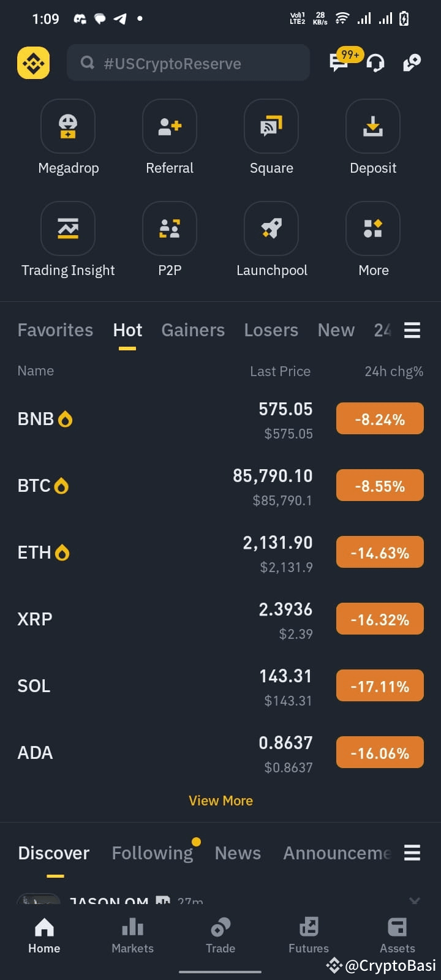
Task: Open Binance Square icon
Action: tap(271, 126)
